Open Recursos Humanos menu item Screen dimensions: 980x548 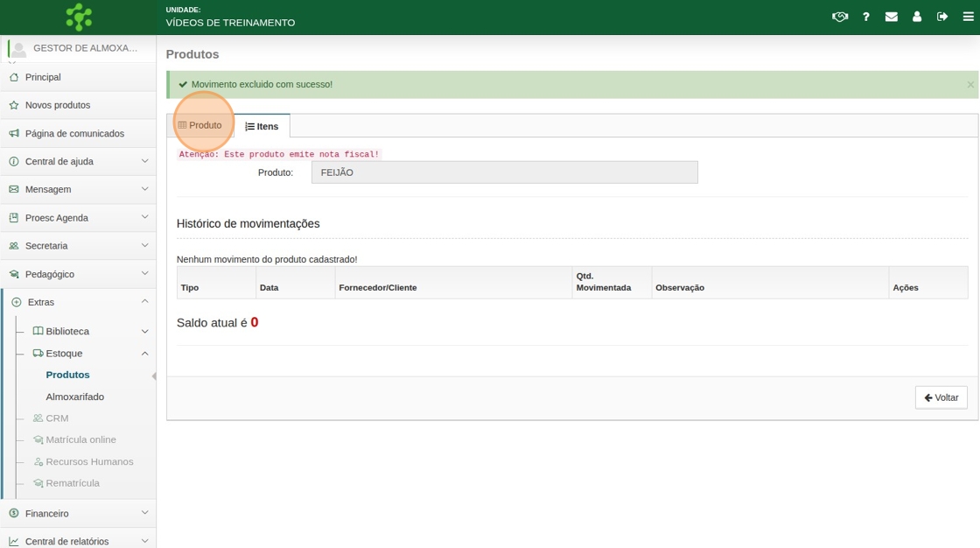click(89, 461)
